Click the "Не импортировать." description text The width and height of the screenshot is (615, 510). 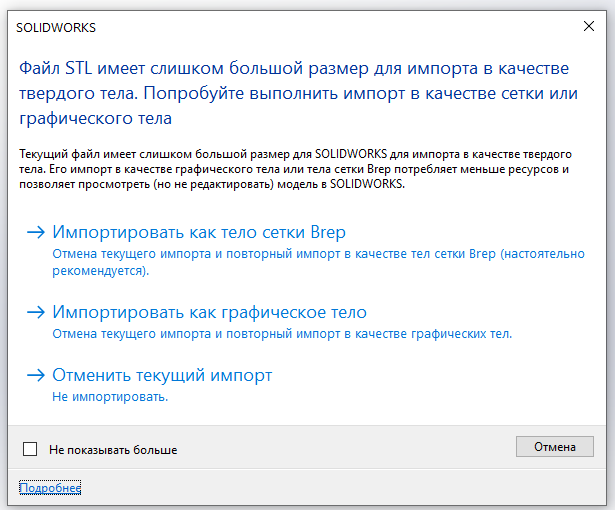click(110, 397)
